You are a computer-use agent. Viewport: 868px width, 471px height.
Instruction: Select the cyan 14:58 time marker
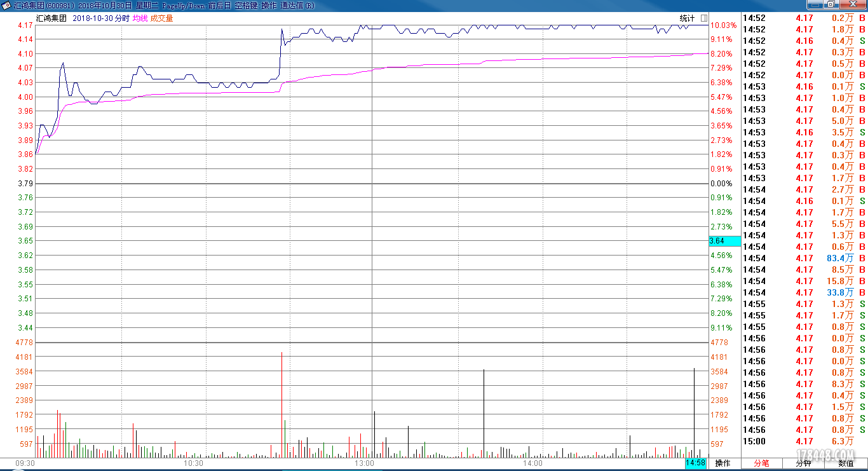pos(696,463)
